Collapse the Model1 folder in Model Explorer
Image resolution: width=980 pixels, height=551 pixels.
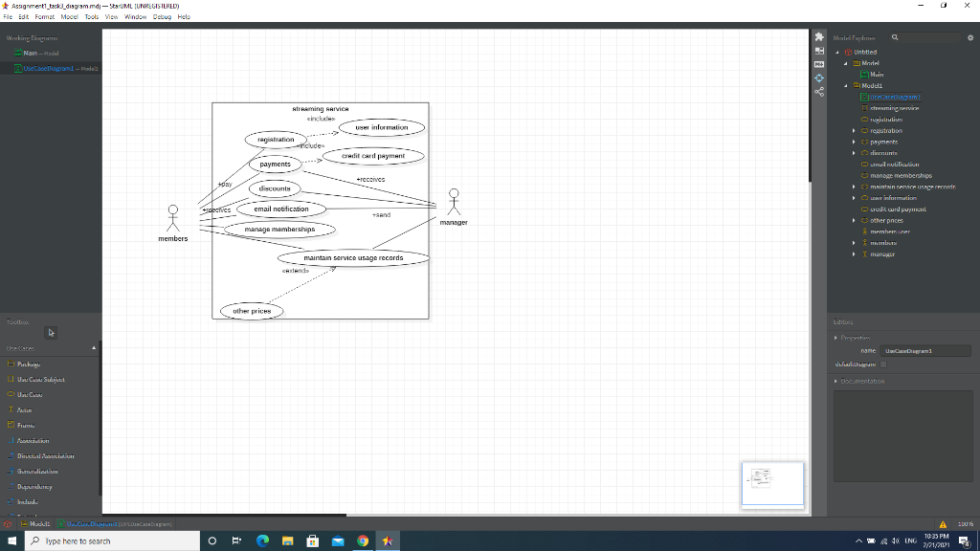coord(847,85)
